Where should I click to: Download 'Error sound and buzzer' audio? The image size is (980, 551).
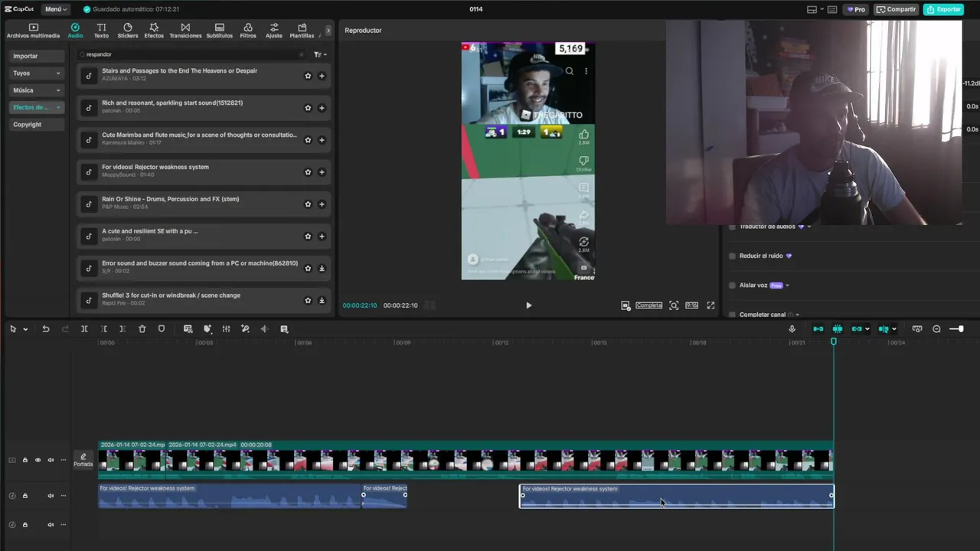click(x=322, y=269)
